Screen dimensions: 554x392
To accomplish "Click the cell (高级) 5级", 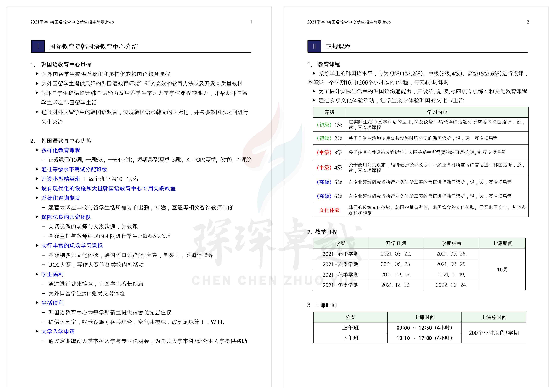I will tap(329, 182).
